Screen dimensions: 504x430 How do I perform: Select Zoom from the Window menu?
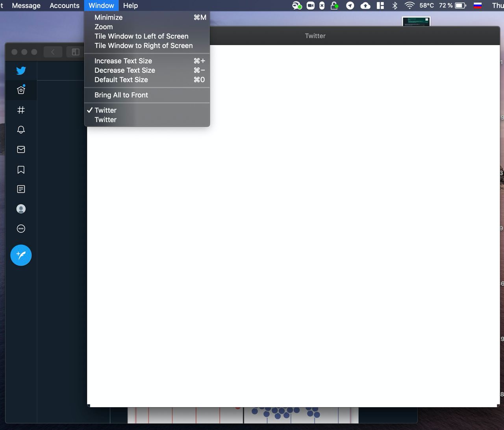(x=147, y=27)
